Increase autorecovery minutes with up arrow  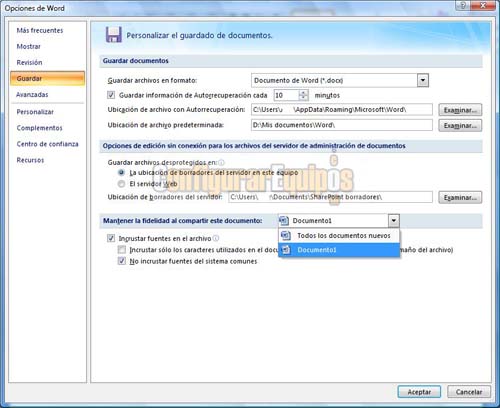coord(303,93)
